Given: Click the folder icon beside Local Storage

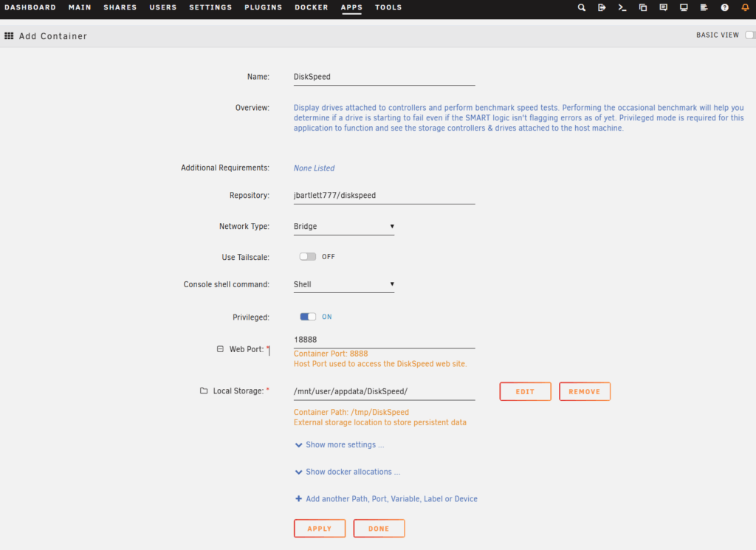Looking at the screenshot, I should 204,391.
